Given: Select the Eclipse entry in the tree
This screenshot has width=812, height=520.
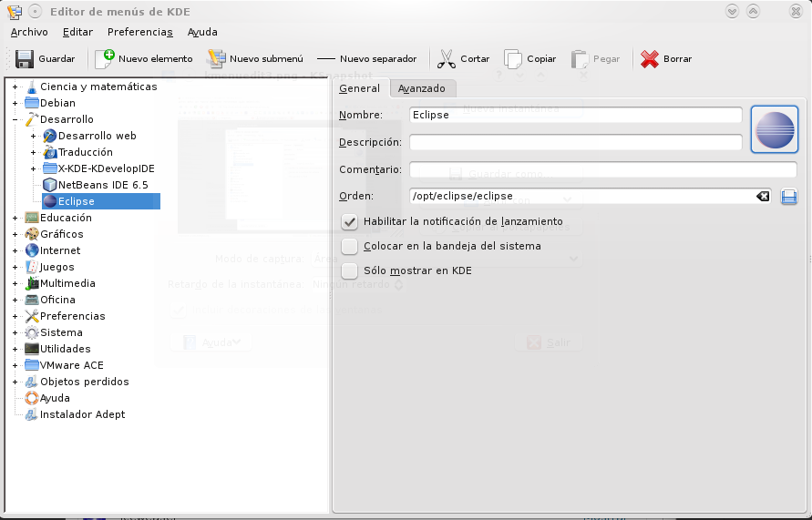Looking at the screenshot, I should (x=101, y=201).
